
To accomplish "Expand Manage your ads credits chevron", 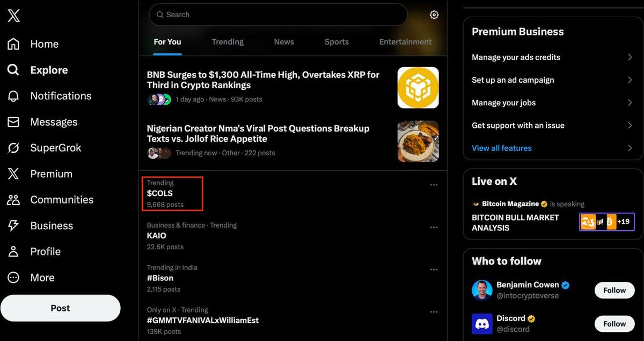I will (630, 57).
